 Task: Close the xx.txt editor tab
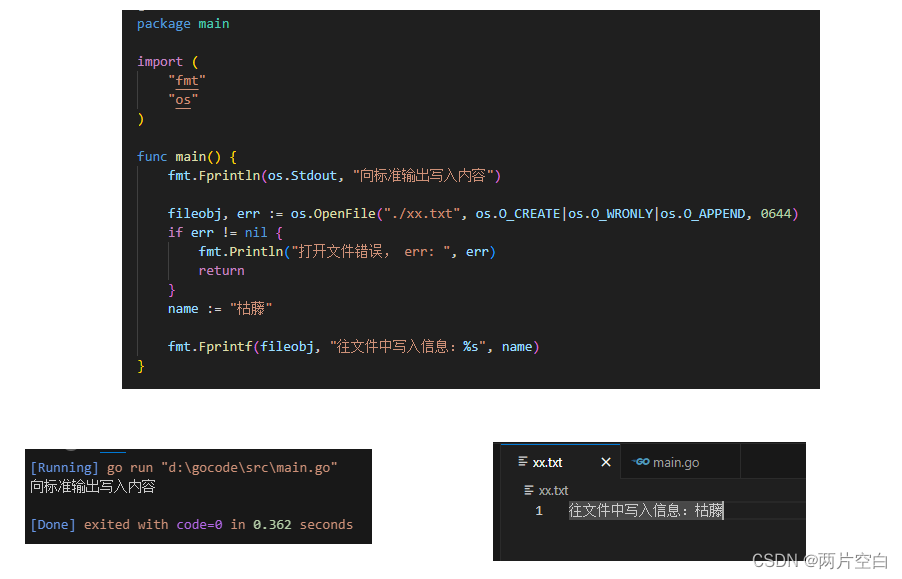[x=605, y=462]
